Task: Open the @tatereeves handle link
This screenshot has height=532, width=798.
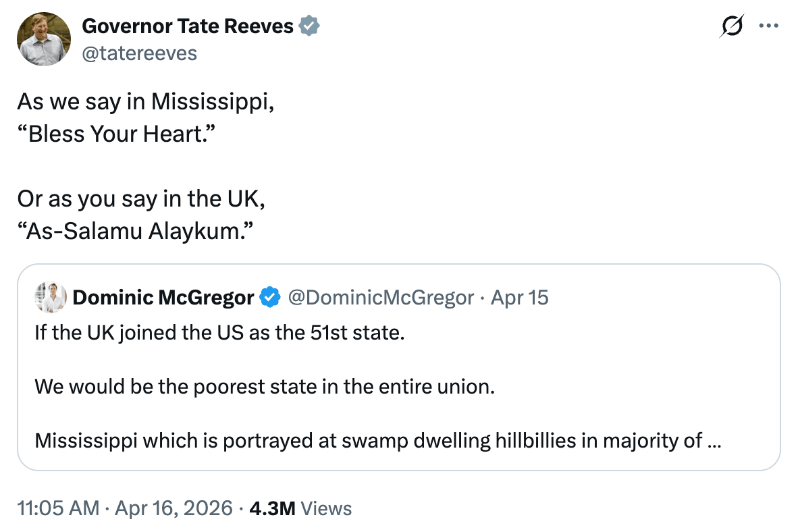Action: (139, 53)
